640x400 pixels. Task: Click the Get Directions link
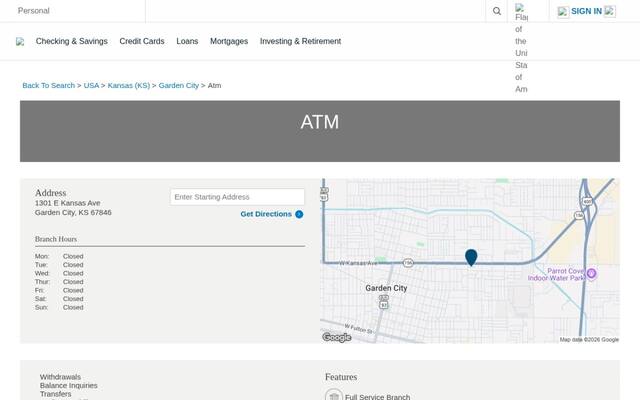point(266,214)
